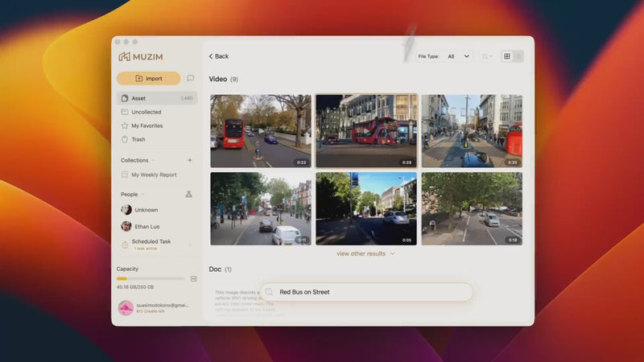This screenshot has width=644, height=362.
Task: Click the Uncollected folder icon
Action: click(125, 112)
